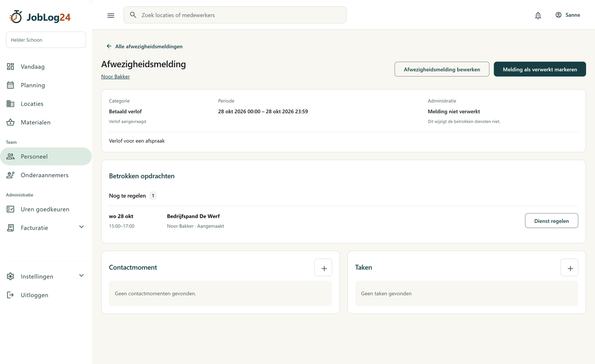Go to Planning in the sidebar
The width and height of the screenshot is (595, 364).
[x=46, y=85]
